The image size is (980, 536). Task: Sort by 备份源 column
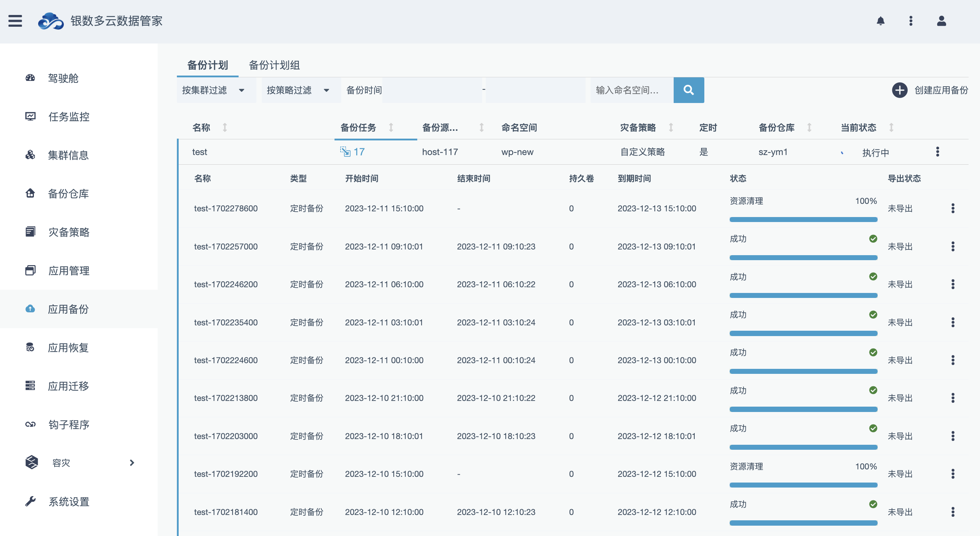[x=481, y=127]
